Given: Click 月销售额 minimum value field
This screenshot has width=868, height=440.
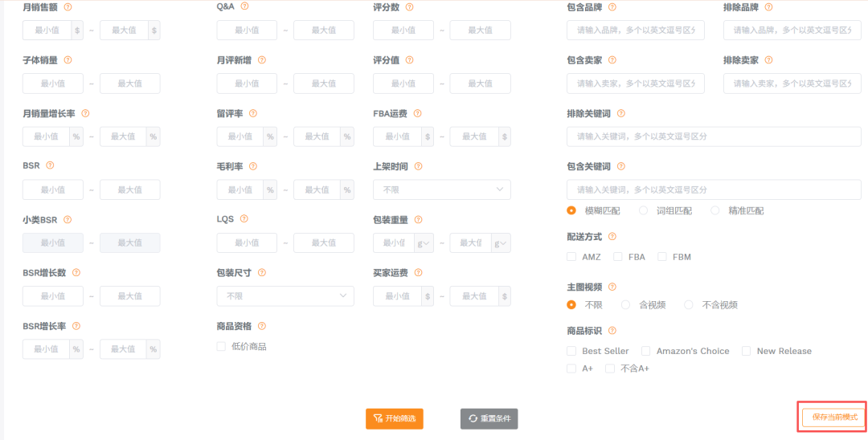Looking at the screenshot, I should click(x=47, y=30).
